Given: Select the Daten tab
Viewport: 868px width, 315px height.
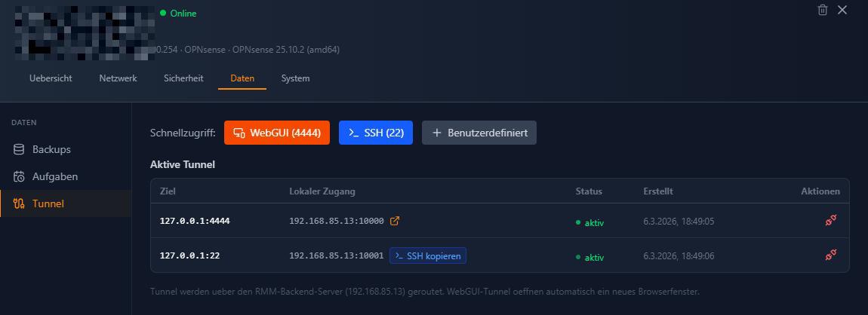Looking at the screenshot, I should pos(242,78).
